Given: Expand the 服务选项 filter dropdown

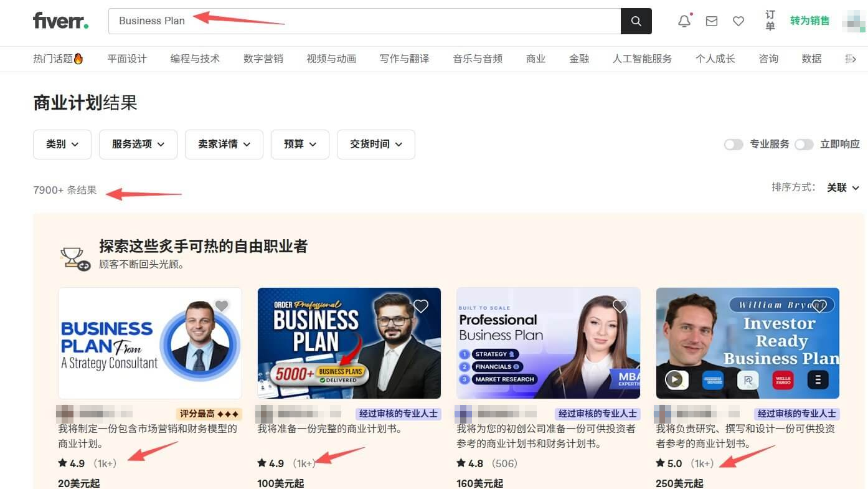Looking at the screenshot, I should [138, 145].
